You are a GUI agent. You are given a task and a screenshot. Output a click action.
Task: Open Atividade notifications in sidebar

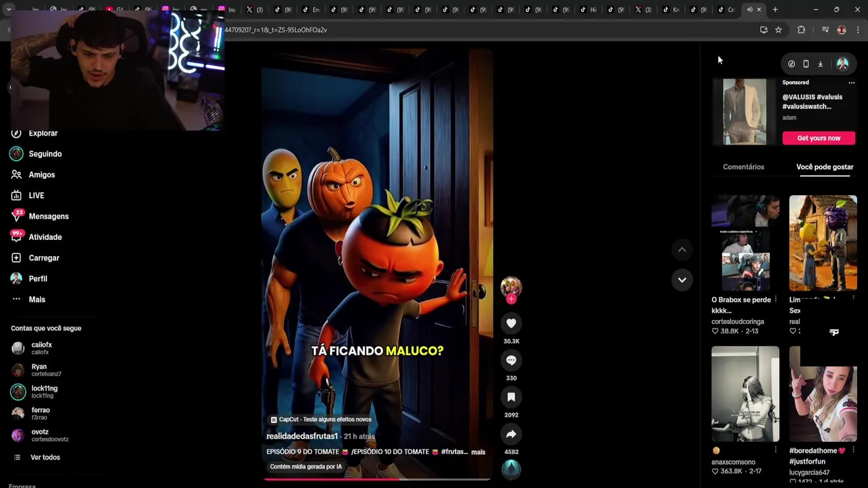[x=37, y=237]
